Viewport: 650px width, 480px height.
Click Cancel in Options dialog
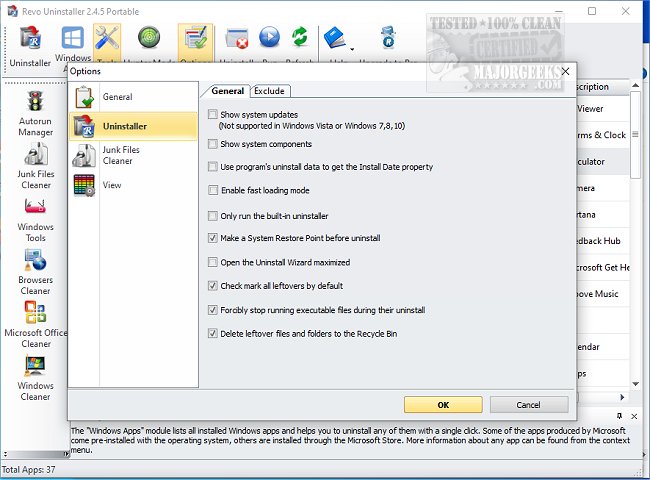[529, 405]
